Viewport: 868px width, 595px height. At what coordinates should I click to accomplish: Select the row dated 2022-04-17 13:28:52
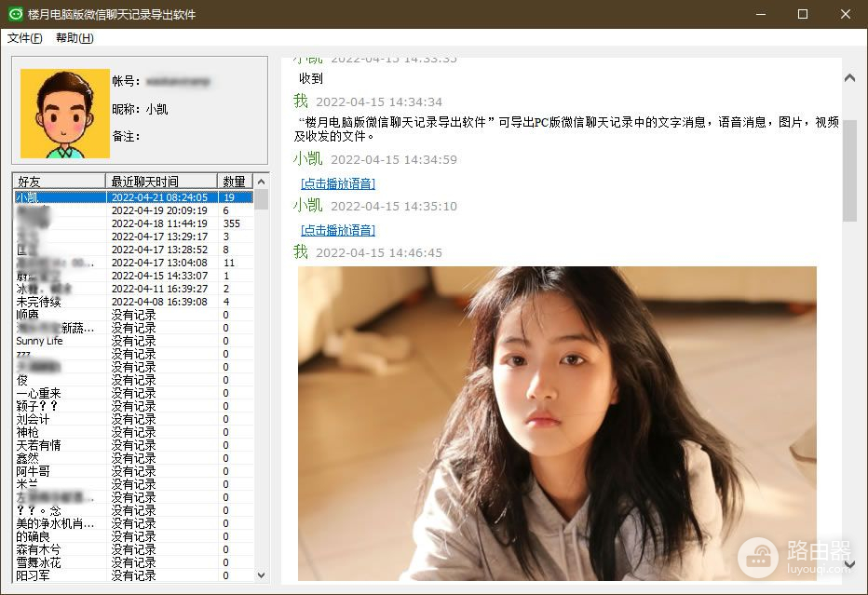pyautogui.click(x=133, y=250)
